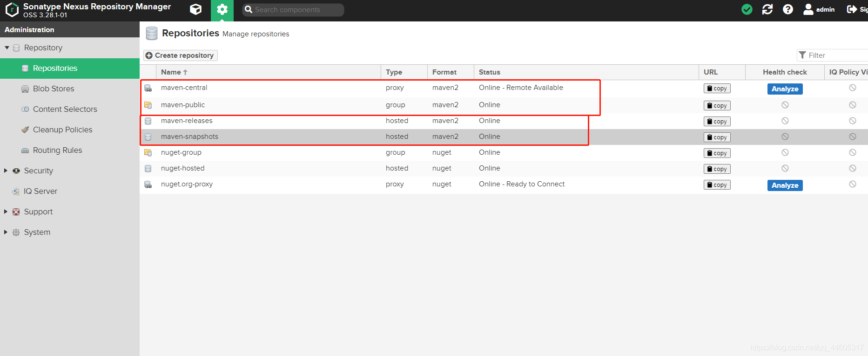868x356 pixels.
Task: Open Blob Stores in the sidebar
Action: coord(70,89)
